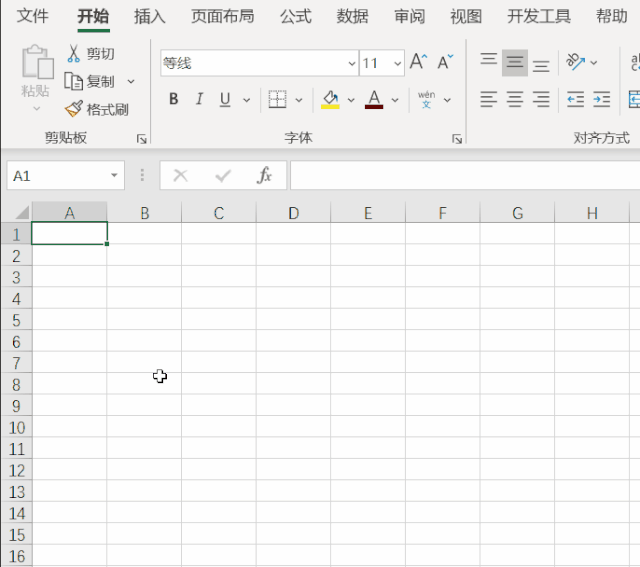Image resolution: width=640 pixels, height=567 pixels.
Task: Select row 12 header
Action: 16,470
